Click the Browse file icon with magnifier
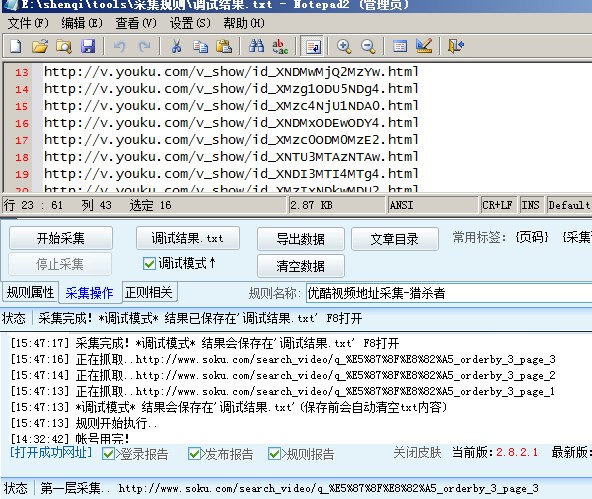 [63, 46]
